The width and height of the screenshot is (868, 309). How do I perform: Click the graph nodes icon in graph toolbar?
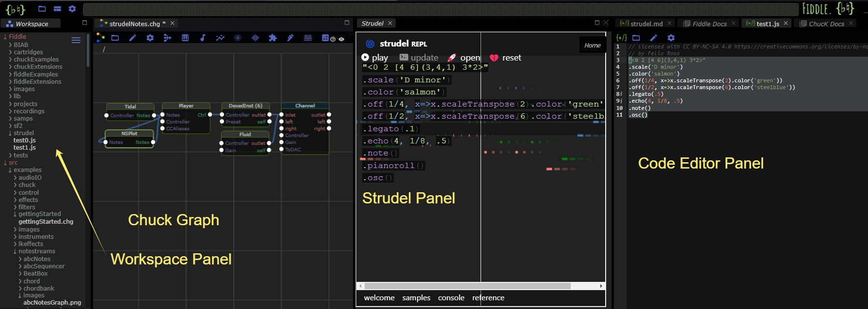[100, 37]
